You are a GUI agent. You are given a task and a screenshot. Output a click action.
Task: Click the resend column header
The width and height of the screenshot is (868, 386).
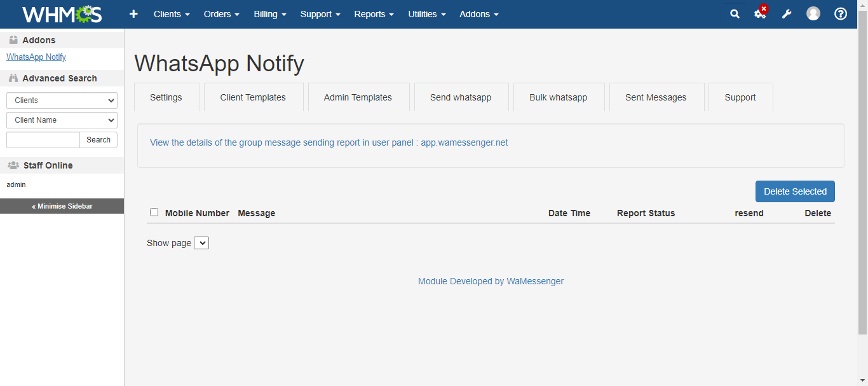(749, 213)
